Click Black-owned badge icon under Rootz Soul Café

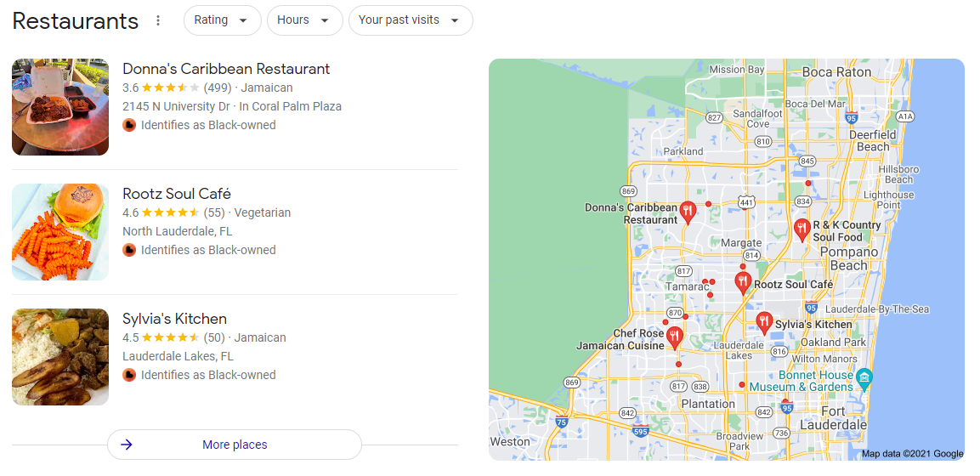pyautogui.click(x=128, y=250)
